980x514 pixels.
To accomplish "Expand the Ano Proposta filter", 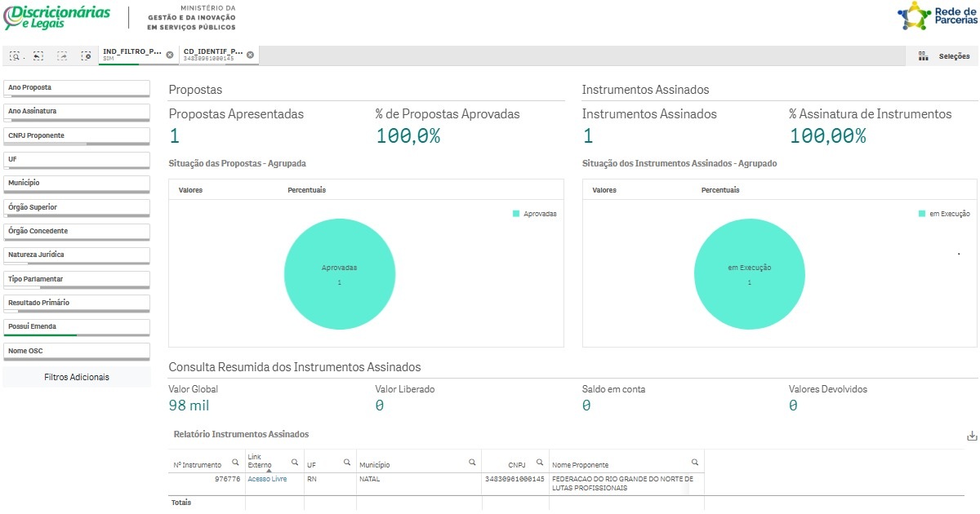I will click(x=76, y=87).
